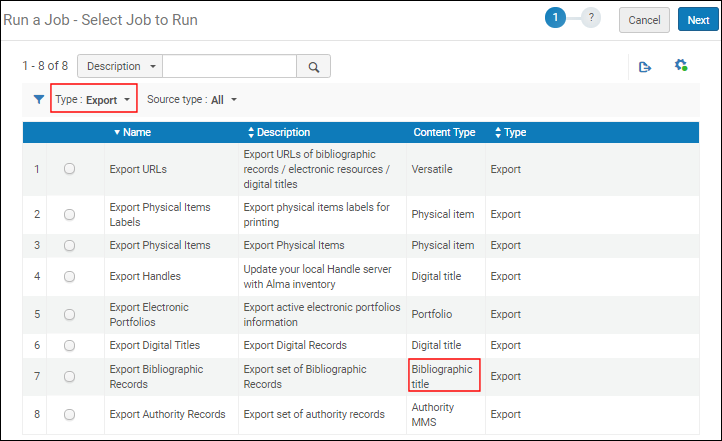Image resolution: width=722 pixels, height=441 pixels.
Task: Expand the Type: Export filter dropdown
Action: pyautogui.click(x=94, y=100)
